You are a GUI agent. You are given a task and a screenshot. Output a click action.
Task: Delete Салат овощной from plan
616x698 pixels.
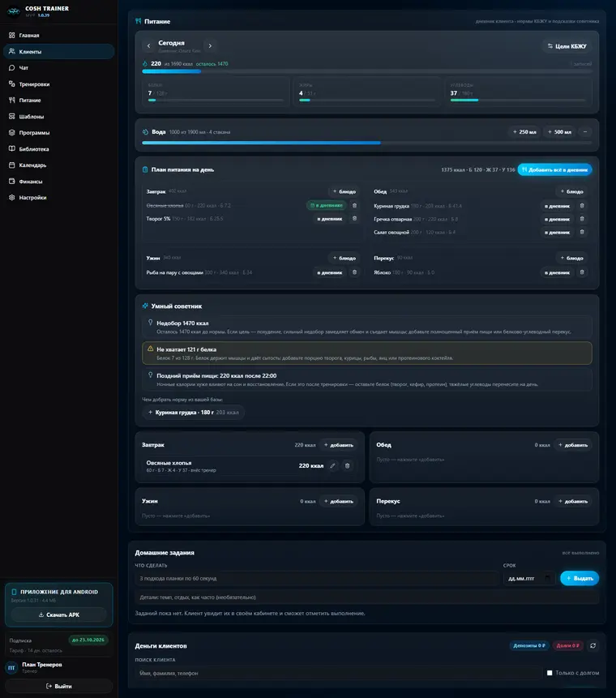(x=582, y=232)
